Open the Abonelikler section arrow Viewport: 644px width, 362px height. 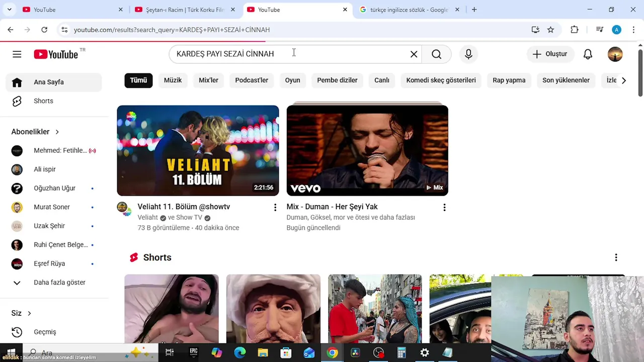point(57,132)
